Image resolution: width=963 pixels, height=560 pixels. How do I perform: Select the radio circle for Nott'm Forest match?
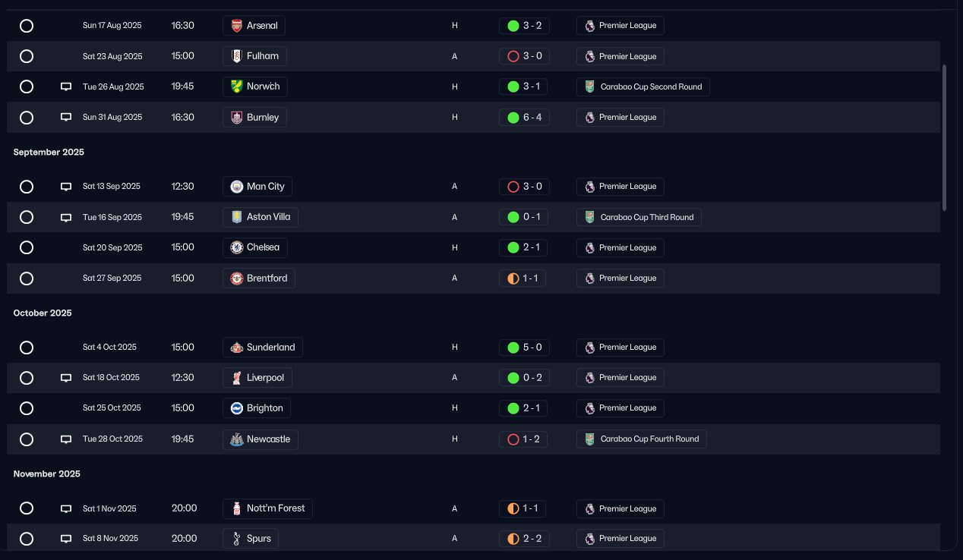click(27, 508)
